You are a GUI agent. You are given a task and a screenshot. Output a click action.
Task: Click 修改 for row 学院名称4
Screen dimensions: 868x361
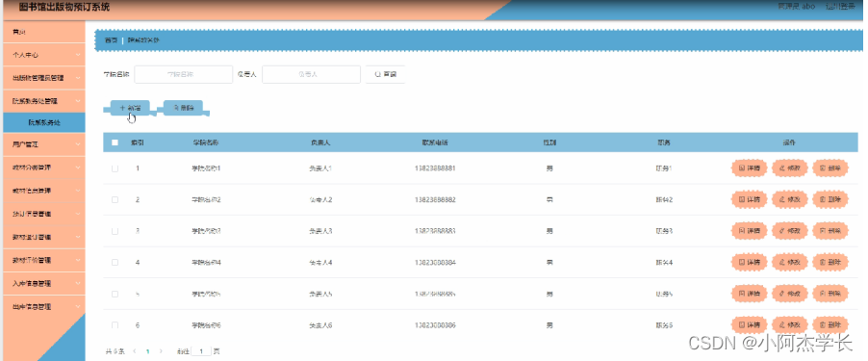(790, 262)
